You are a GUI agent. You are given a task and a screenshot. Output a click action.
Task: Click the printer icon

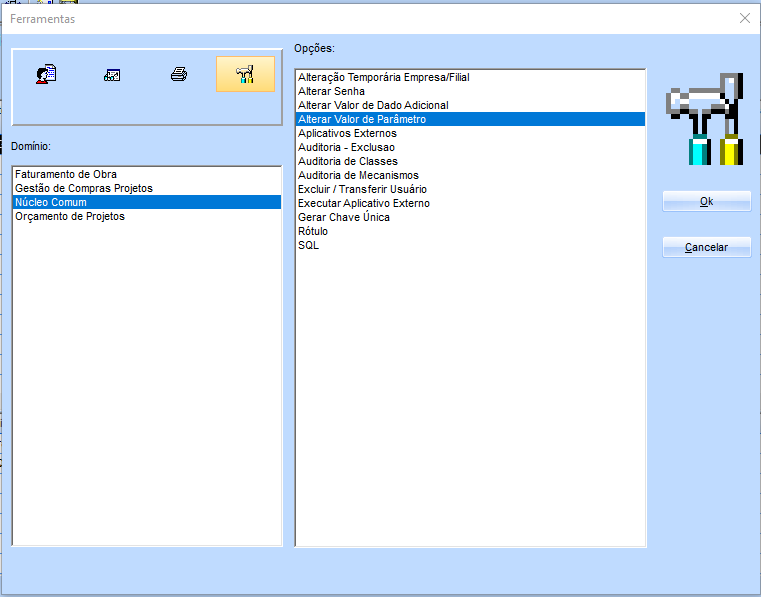coord(179,74)
